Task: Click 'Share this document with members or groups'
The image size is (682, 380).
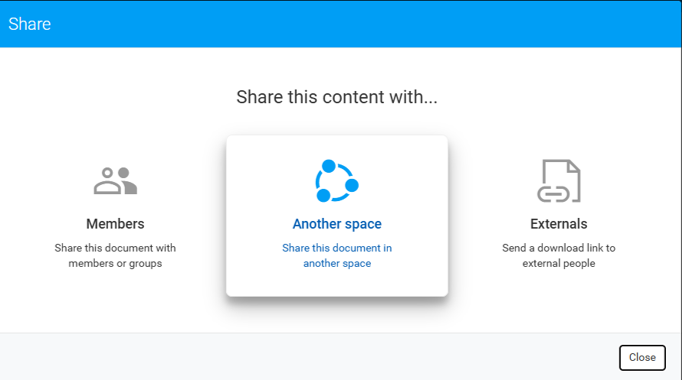Action: pos(115,256)
